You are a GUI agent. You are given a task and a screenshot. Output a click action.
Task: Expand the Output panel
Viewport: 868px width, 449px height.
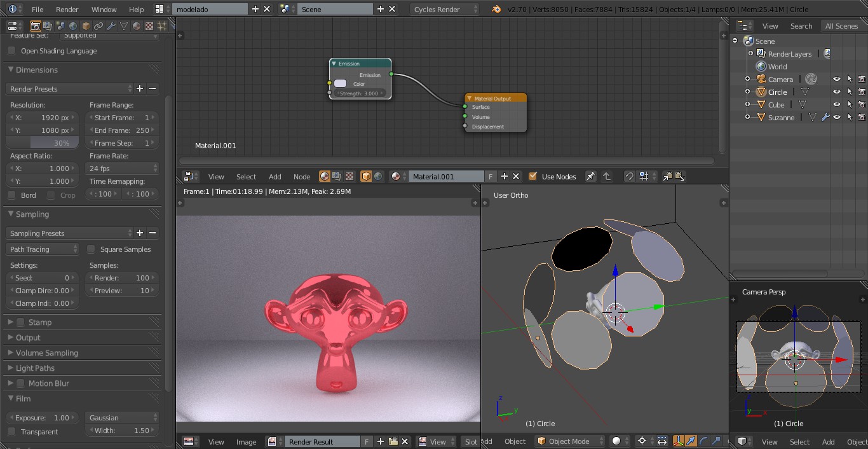click(28, 338)
